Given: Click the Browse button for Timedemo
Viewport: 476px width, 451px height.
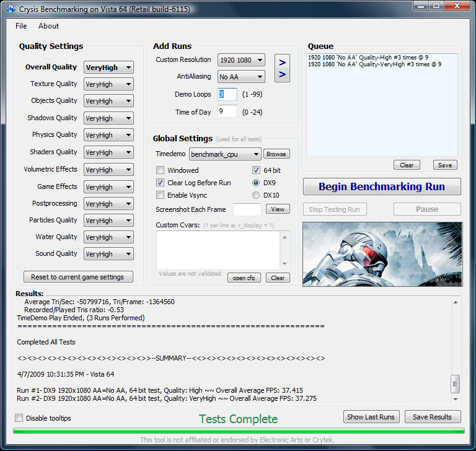Looking at the screenshot, I should [276, 154].
